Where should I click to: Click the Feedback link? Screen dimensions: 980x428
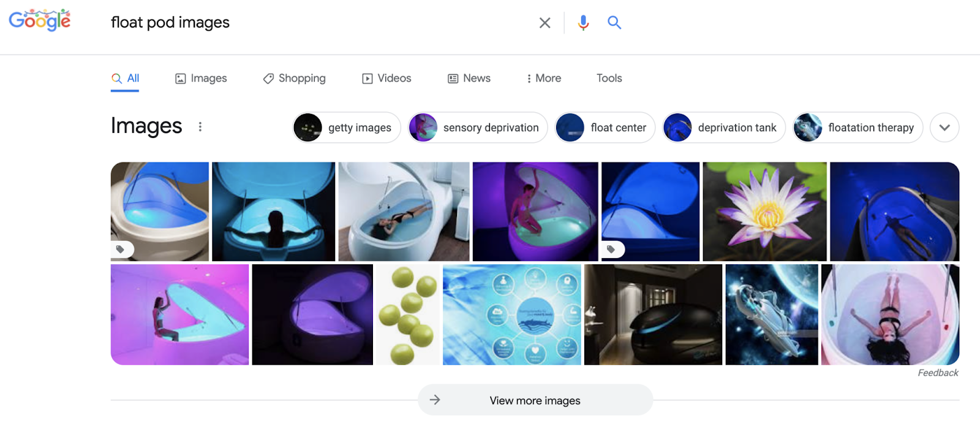pyautogui.click(x=938, y=373)
